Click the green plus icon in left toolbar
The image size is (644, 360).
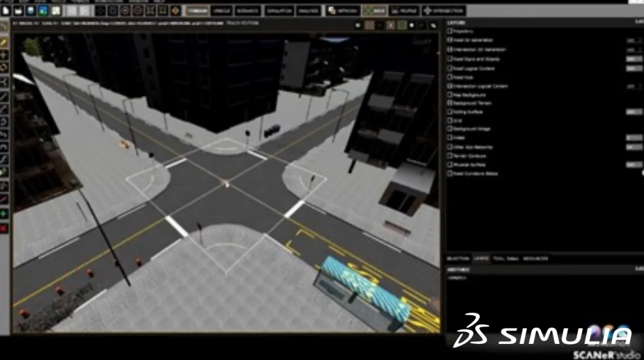click(x=4, y=213)
